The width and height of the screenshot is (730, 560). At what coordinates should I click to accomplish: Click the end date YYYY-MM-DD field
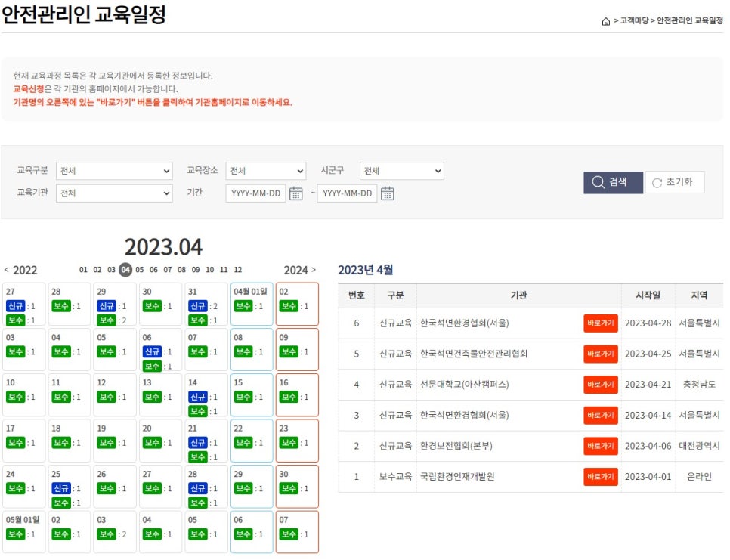click(348, 193)
